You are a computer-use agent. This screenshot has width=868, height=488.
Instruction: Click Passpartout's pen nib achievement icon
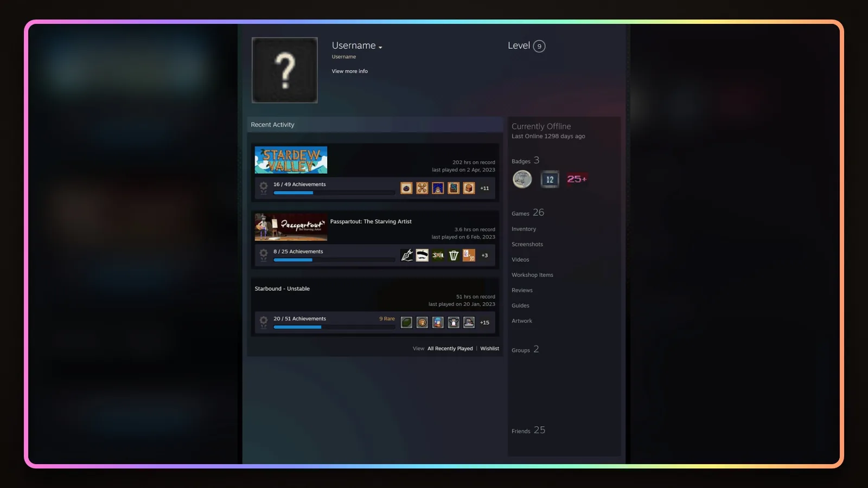click(x=406, y=255)
